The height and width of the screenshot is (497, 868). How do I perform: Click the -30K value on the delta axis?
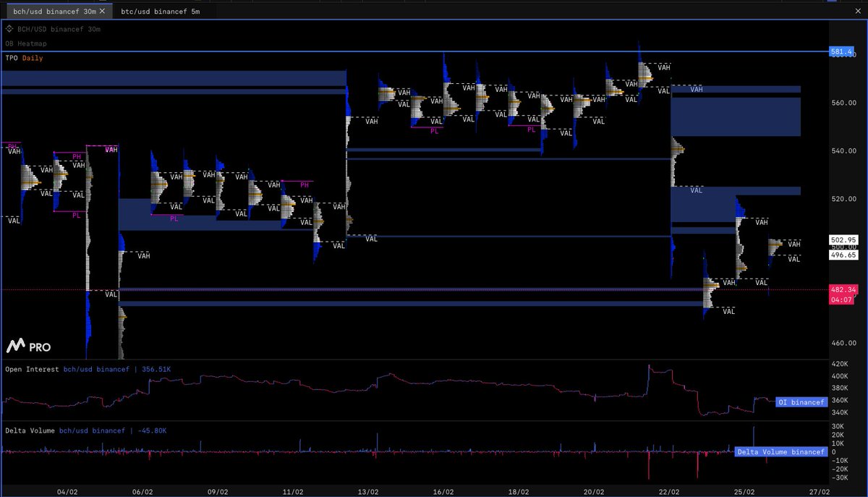coord(839,477)
